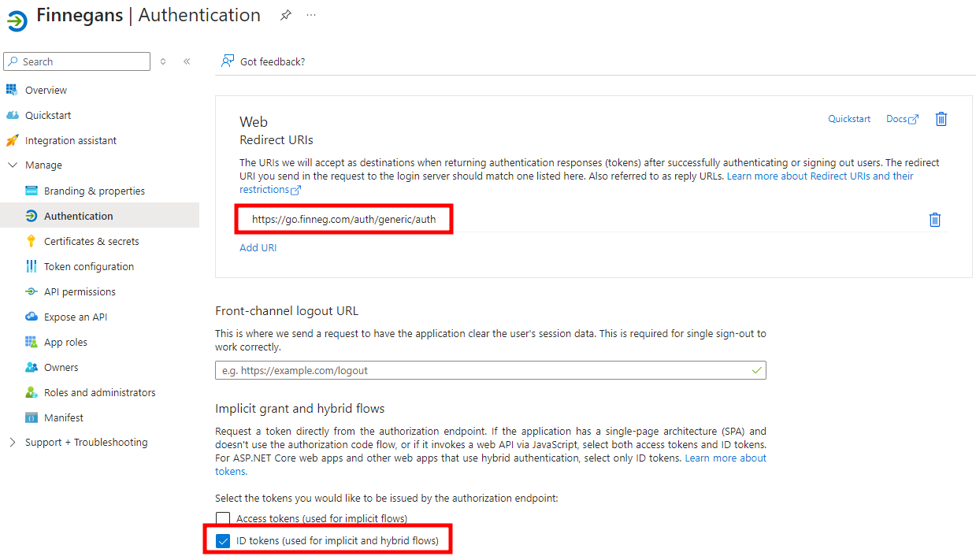Collapse the Manage section
Screen dimensions: 976x560
(x=12, y=165)
